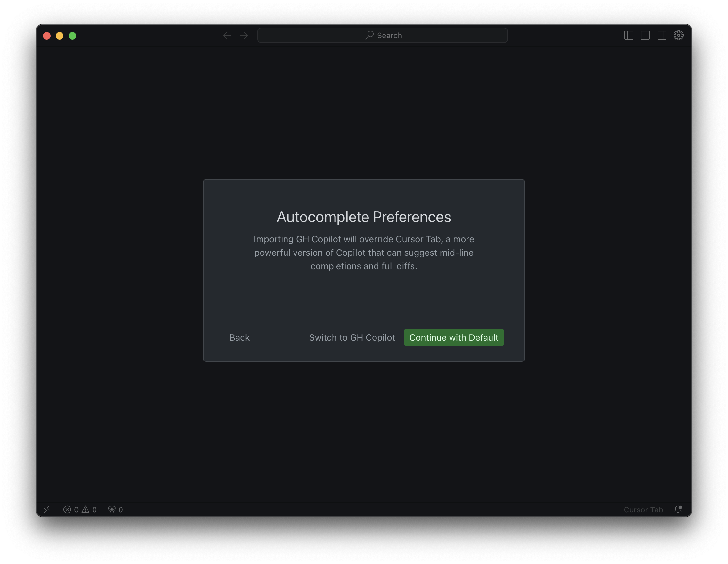Viewport: 728px width, 564px height.
Task: Toggle the primary side bar layout icon
Action: pos(628,35)
